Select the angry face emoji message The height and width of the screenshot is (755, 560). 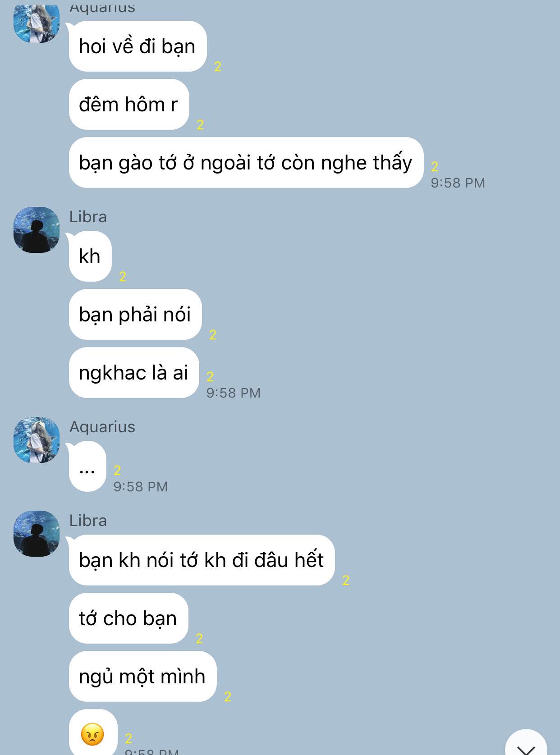(93, 733)
